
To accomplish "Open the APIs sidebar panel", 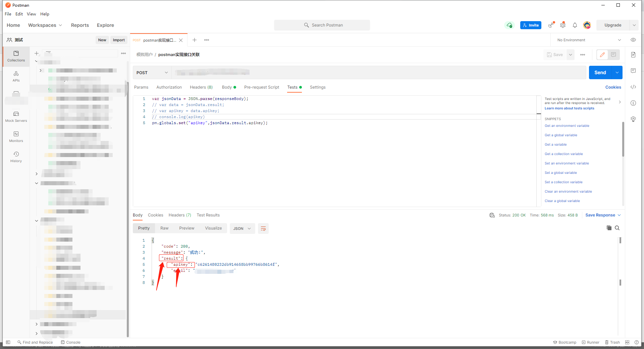I will click(16, 77).
